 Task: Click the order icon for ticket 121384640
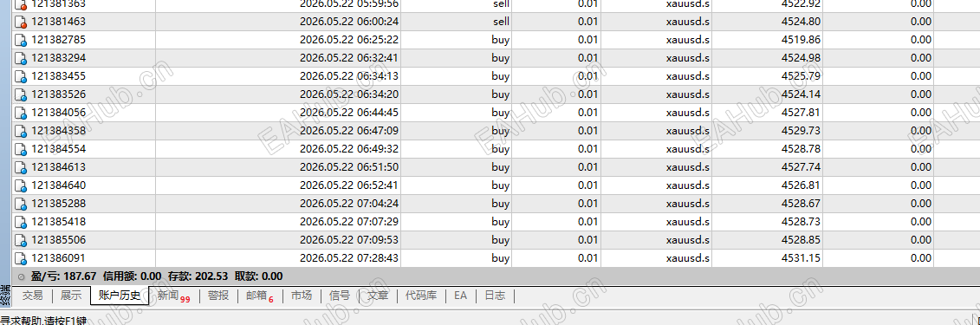pyautogui.click(x=21, y=185)
